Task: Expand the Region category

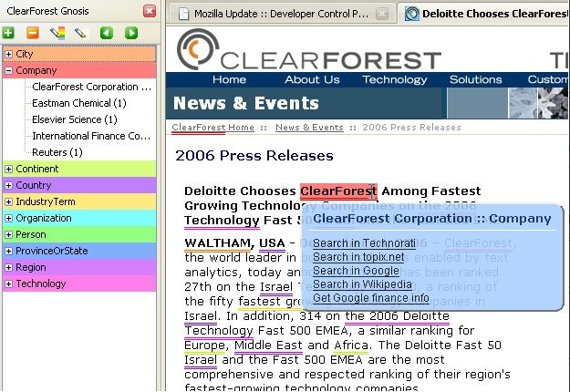Action: click(9, 267)
